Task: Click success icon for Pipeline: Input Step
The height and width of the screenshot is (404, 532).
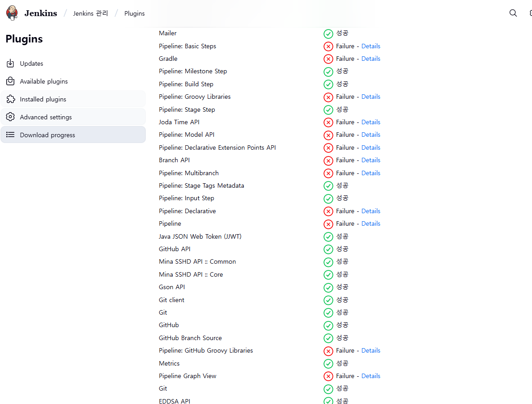Action: click(x=328, y=198)
